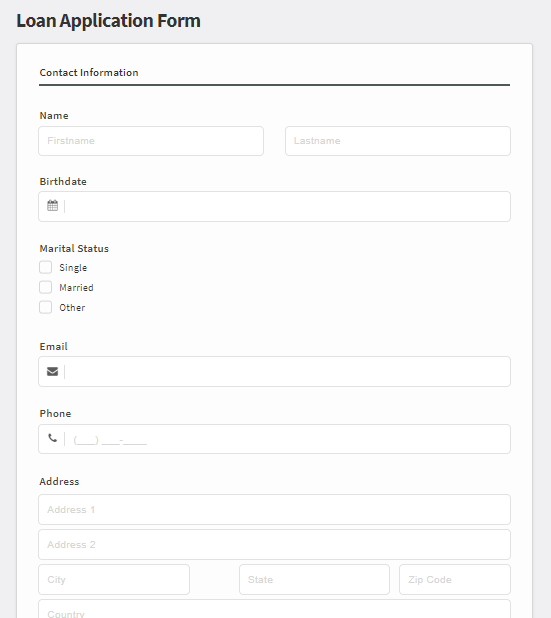The height and width of the screenshot is (618, 551).
Task: Click the phone handset icon
Action: 52,438
